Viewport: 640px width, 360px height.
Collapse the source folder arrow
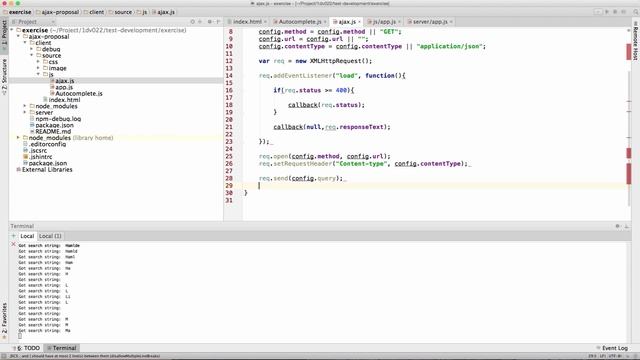(x=32, y=56)
